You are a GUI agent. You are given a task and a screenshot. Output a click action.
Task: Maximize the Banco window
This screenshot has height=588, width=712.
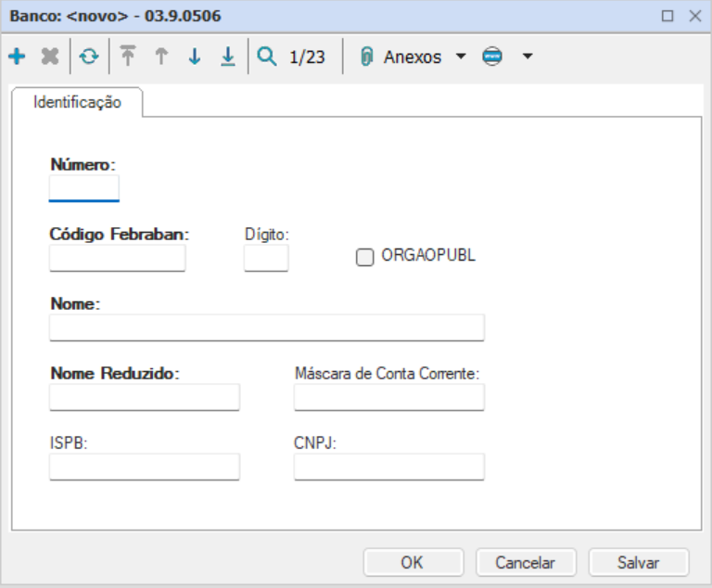point(667,17)
